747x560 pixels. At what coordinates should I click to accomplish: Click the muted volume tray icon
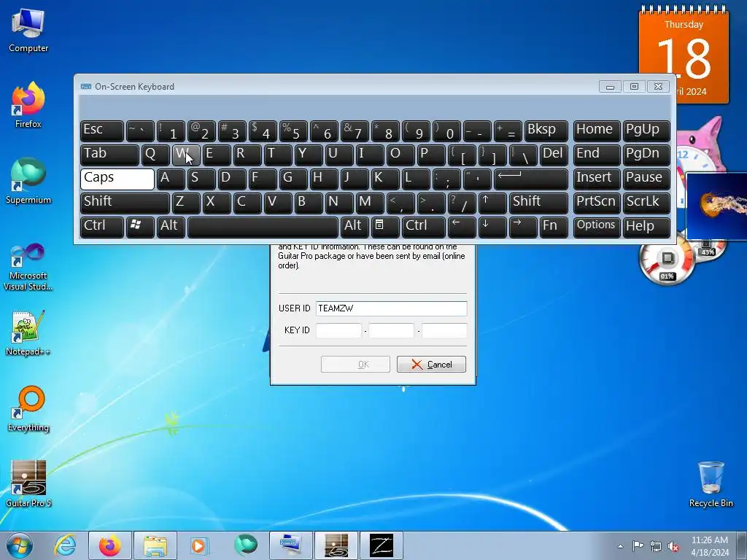(673, 546)
